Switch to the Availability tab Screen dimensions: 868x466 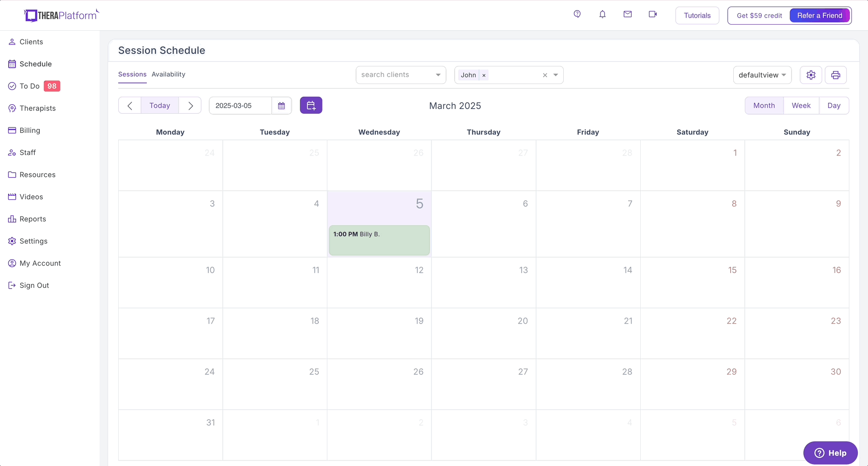168,74
